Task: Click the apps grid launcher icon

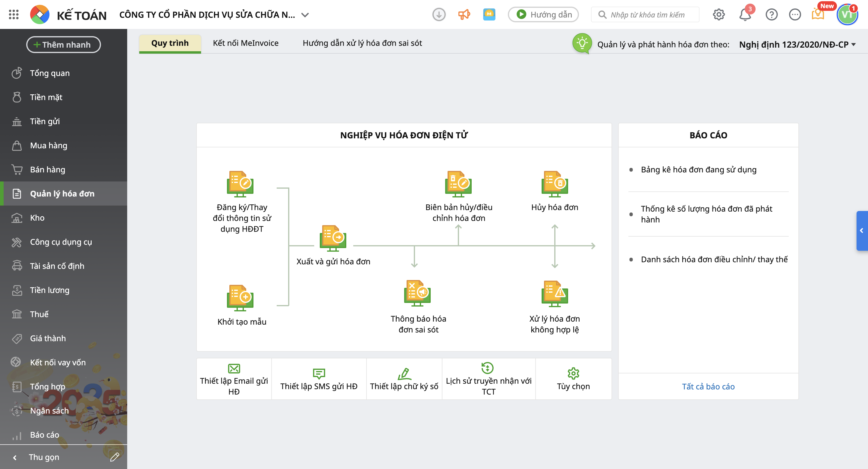Action: pos(14,14)
